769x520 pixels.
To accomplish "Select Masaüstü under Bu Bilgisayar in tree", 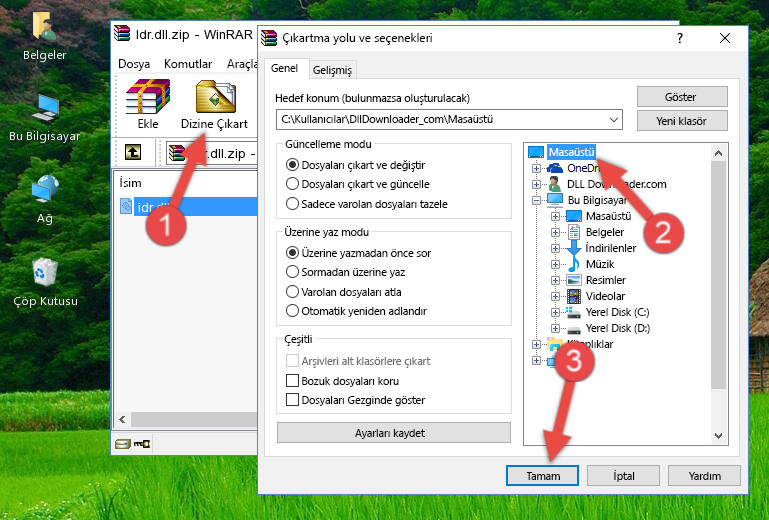I will coord(608,216).
